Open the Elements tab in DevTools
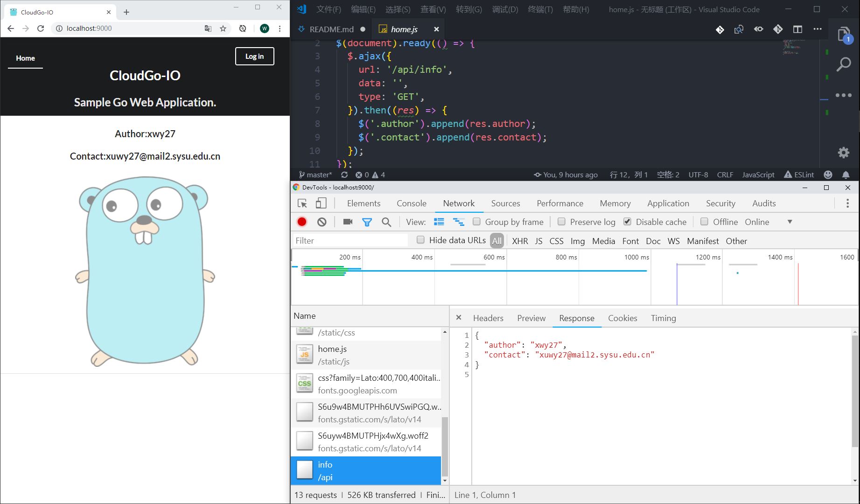The width and height of the screenshot is (860, 504). click(x=364, y=203)
